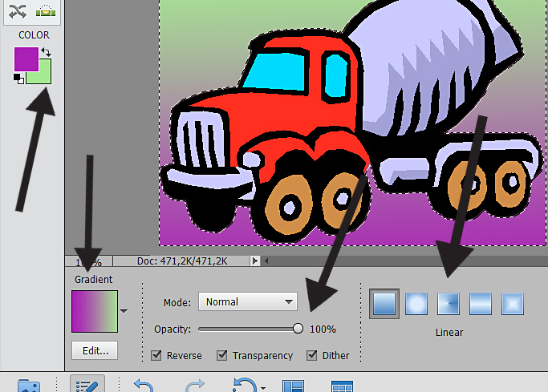
Task: Click the purple foreground color swatch
Action: point(24,58)
